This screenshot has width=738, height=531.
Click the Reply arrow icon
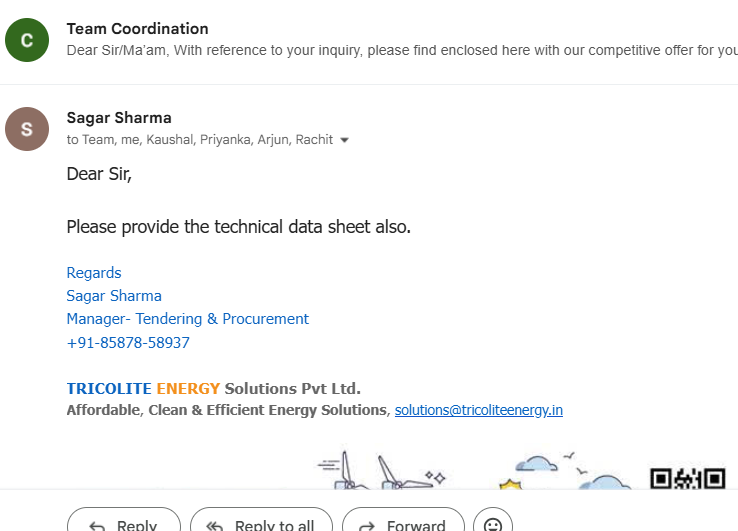point(97,526)
